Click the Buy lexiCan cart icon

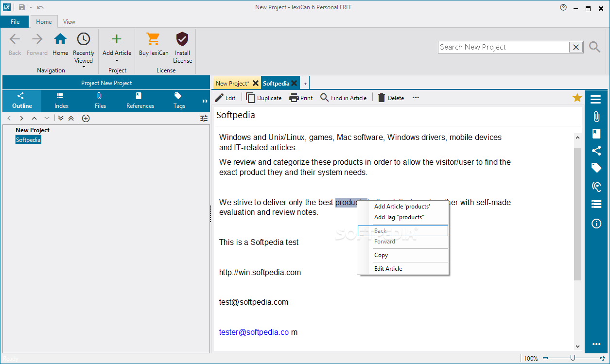tap(153, 39)
